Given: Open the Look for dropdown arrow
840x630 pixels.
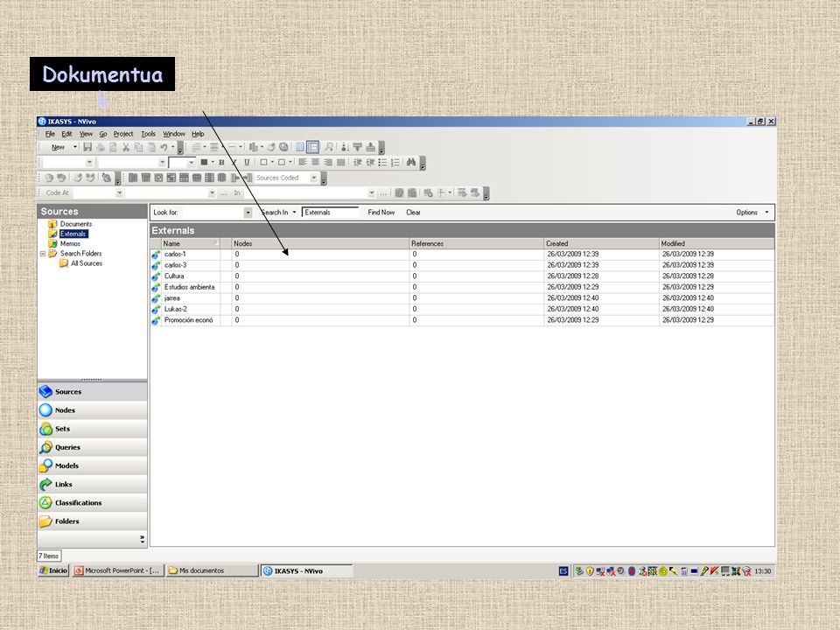Looking at the screenshot, I should [248, 213].
